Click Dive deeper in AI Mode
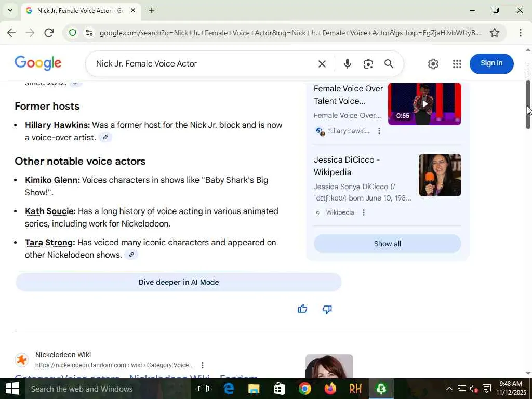532x399 pixels. 179,282
